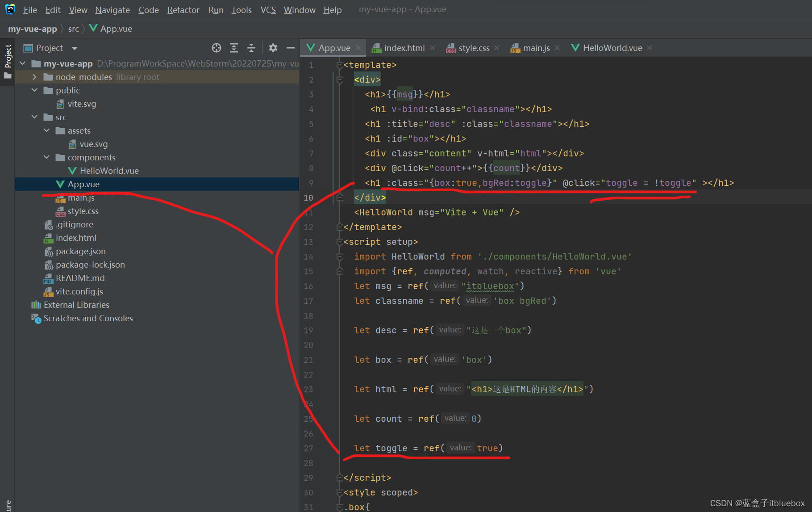Click line number 27 in gutter

(308, 448)
